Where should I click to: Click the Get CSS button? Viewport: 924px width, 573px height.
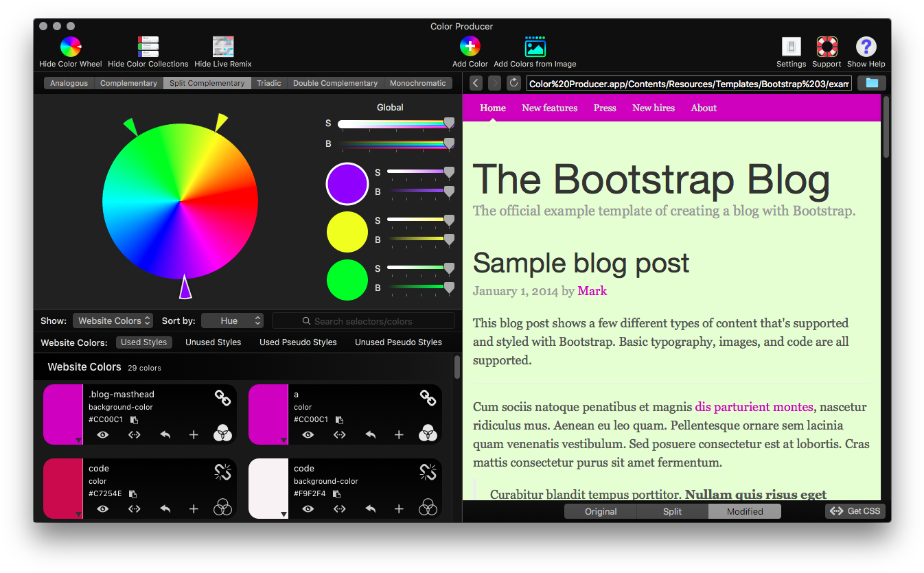pos(855,511)
